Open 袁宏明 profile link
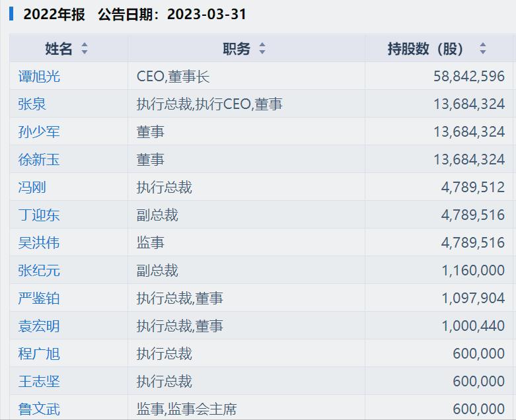The width and height of the screenshot is (516, 420). click(39, 326)
